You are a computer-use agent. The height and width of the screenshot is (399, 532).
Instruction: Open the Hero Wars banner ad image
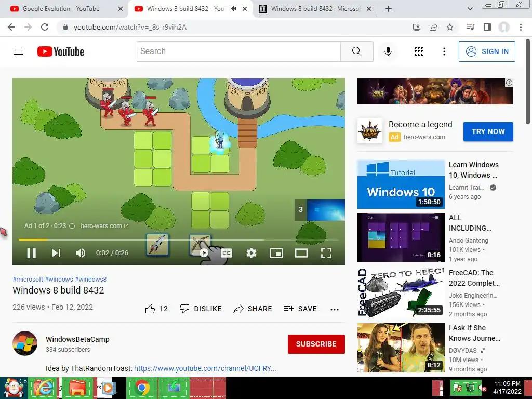(435, 91)
